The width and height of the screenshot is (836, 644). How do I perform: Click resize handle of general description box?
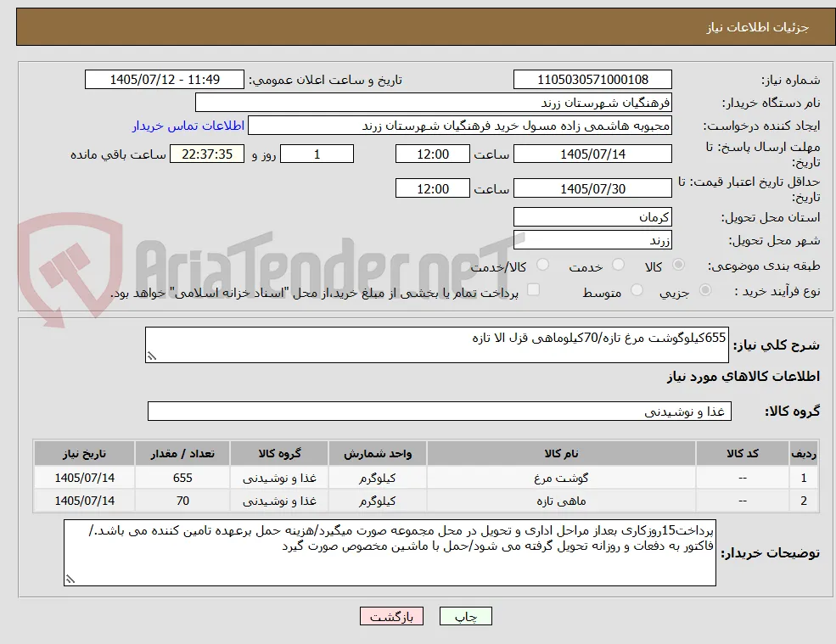151,356
